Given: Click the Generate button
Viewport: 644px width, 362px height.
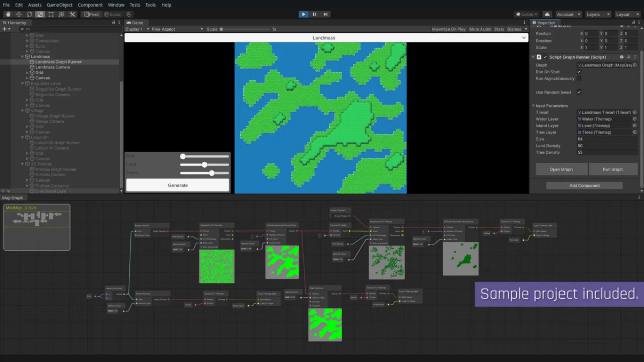Looking at the screenshot, I should [178, 185].
